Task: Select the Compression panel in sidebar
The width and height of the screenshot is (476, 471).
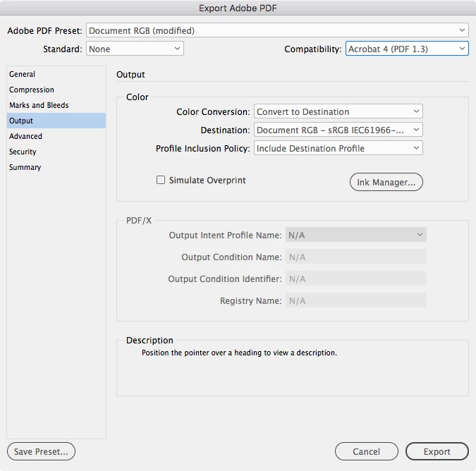Action: 56,90
